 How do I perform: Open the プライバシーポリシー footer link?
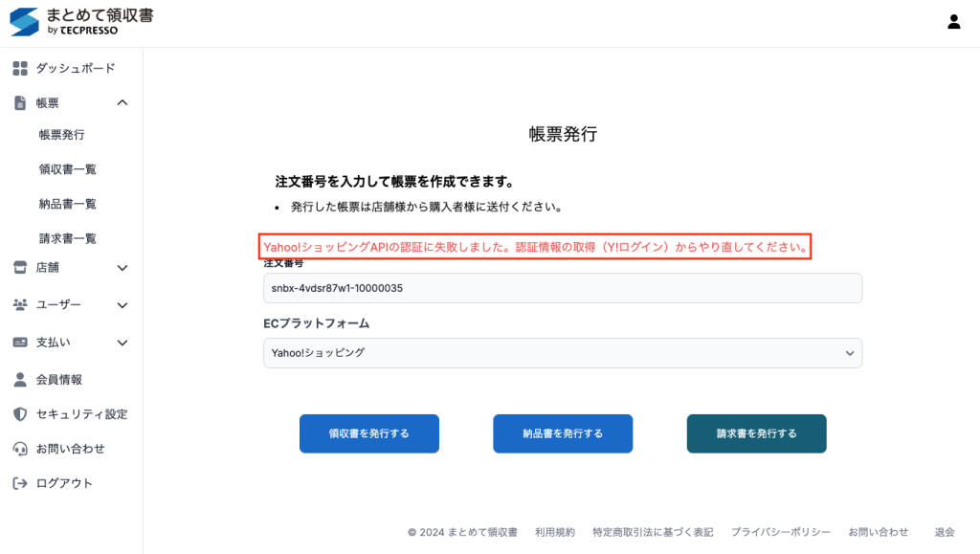[x=780, y=532]
